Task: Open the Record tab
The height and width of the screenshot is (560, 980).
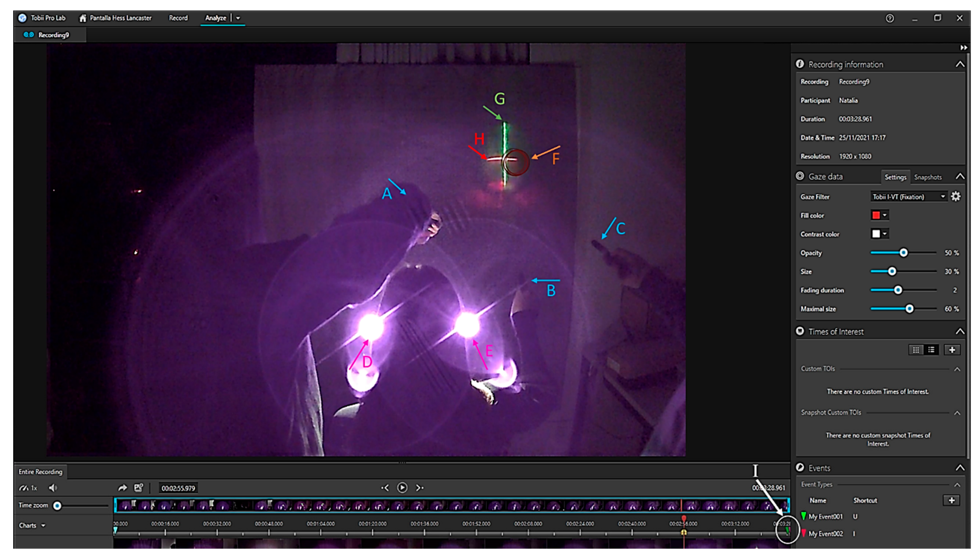Action: [x=178, y=18]
